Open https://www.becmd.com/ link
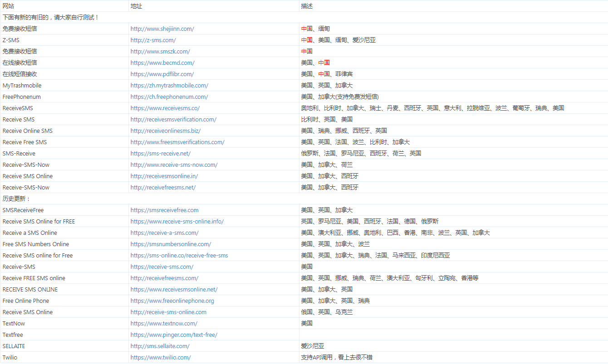This screenshot has width=608, height=364. tap(162, 63)
